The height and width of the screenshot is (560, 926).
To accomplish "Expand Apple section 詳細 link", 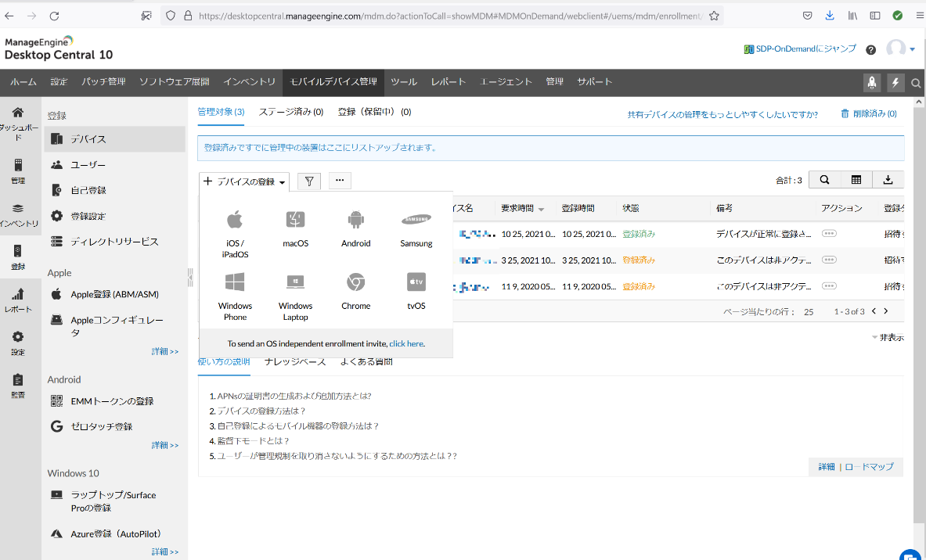I will [164, 352].
